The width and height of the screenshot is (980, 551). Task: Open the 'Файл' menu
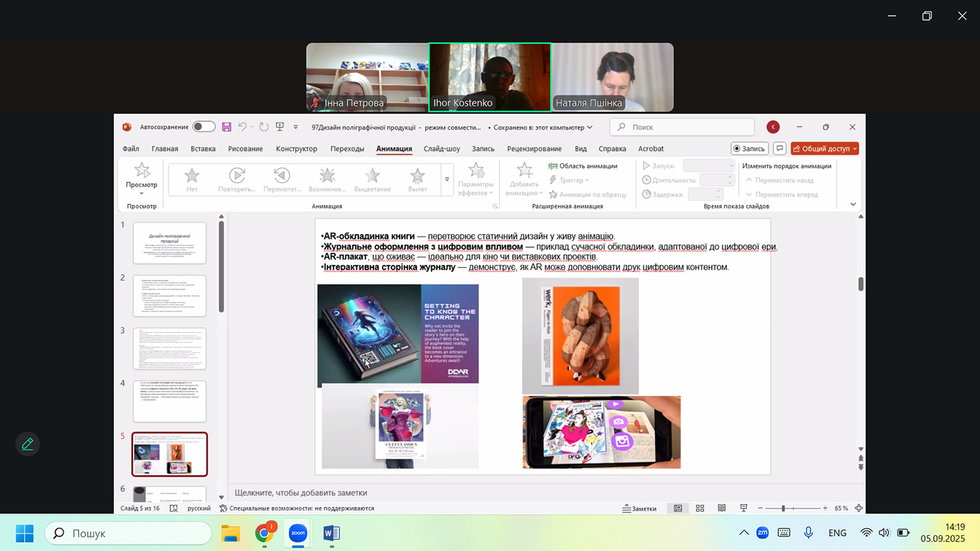pyautogui.click(x=131, y=148)
